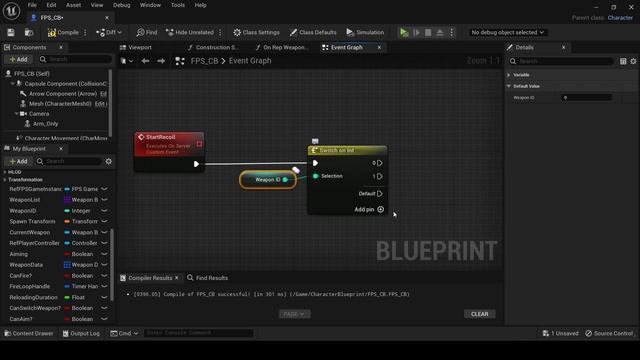Play the level in editor
The image size is (640, 360).
coord(404,32)
